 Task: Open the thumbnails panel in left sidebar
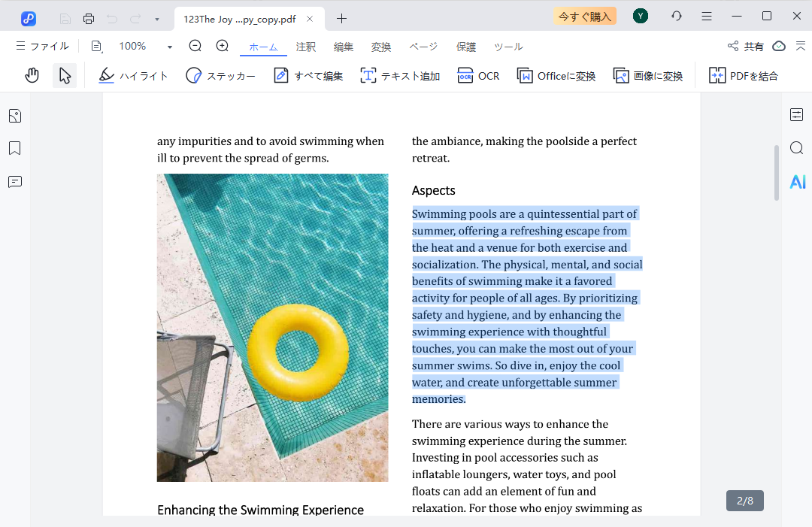(15, 116)
